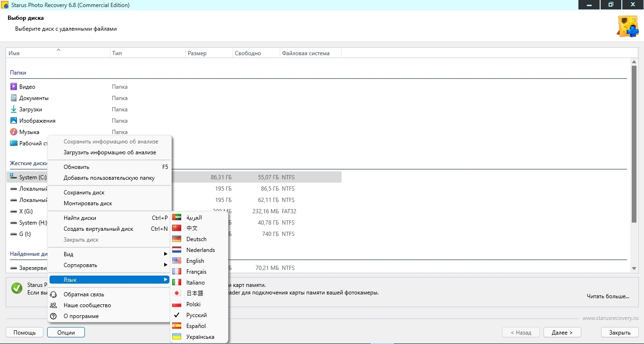This screenshot has width=644, height=344.
Task: Select Создать виртуальный диск
Action: click(109, 229)
